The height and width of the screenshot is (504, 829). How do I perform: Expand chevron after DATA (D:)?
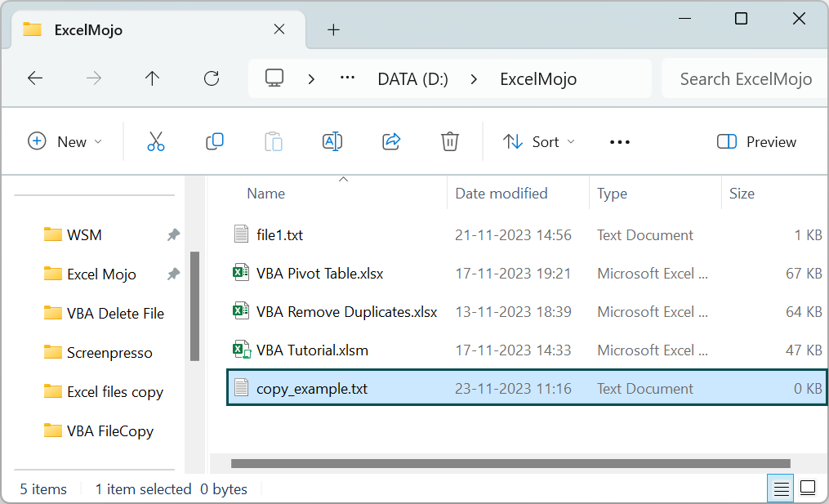(474, 78)
